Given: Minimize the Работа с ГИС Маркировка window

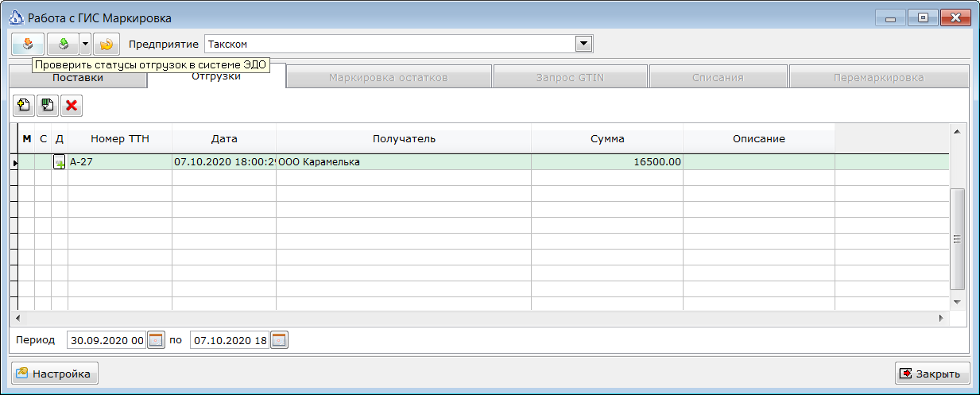Looking at the screenshot, I should (890, 17).
